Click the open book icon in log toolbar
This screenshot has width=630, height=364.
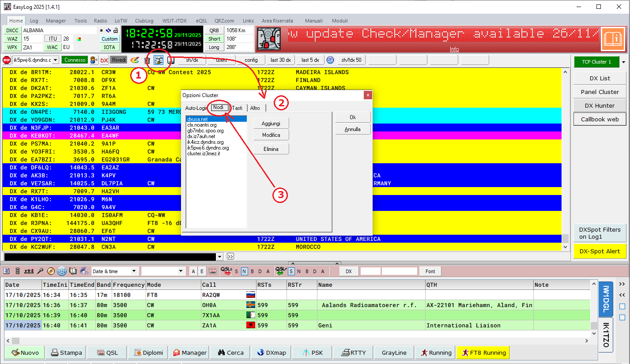(73, 271)
